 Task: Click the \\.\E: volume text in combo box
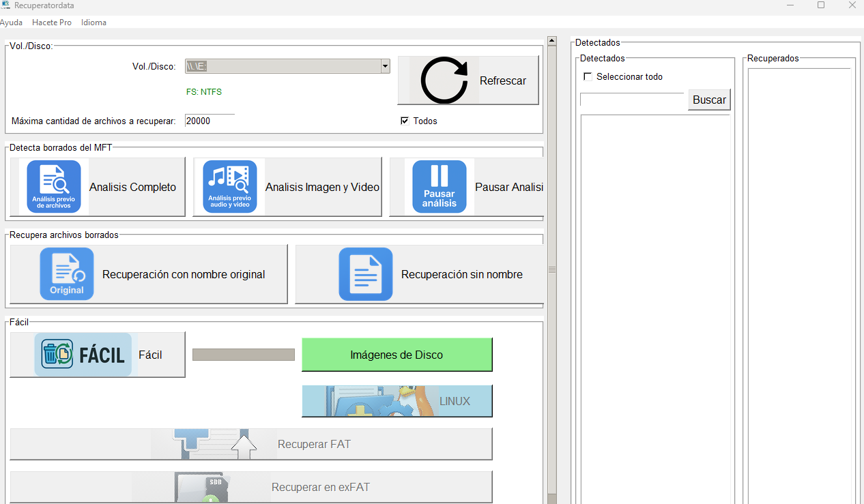197,66
